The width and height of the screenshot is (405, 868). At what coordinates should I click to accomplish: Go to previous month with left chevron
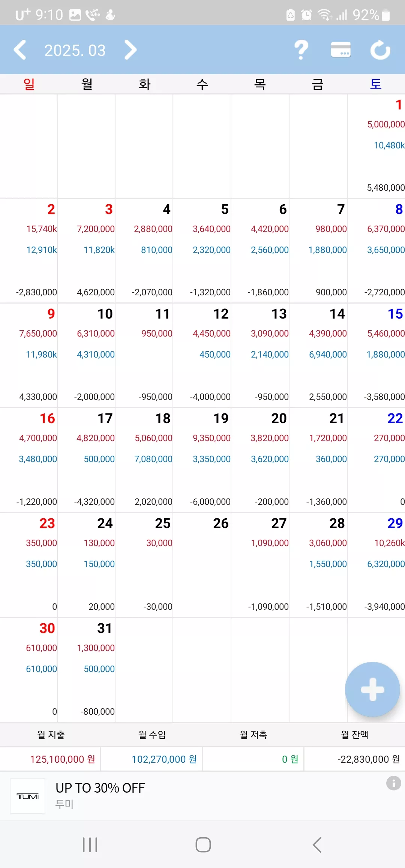pos(20,50)
